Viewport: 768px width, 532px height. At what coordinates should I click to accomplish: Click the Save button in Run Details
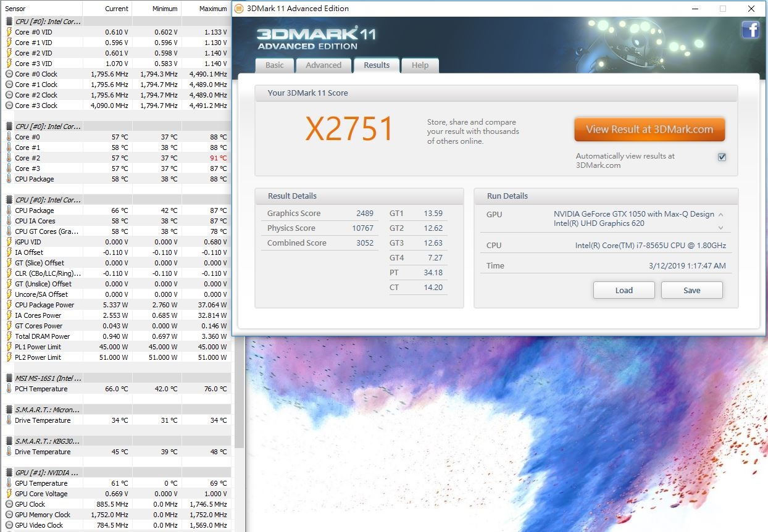click(692, 290)
